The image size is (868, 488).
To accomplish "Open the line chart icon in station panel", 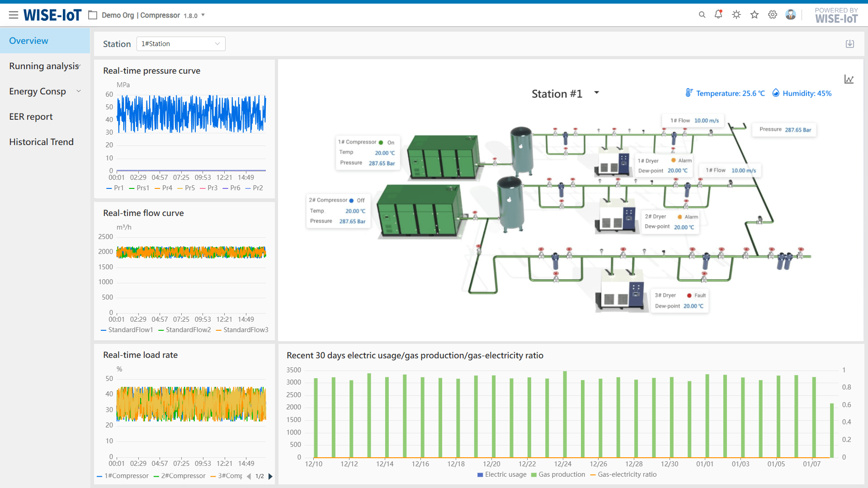I will click(849, 80).
